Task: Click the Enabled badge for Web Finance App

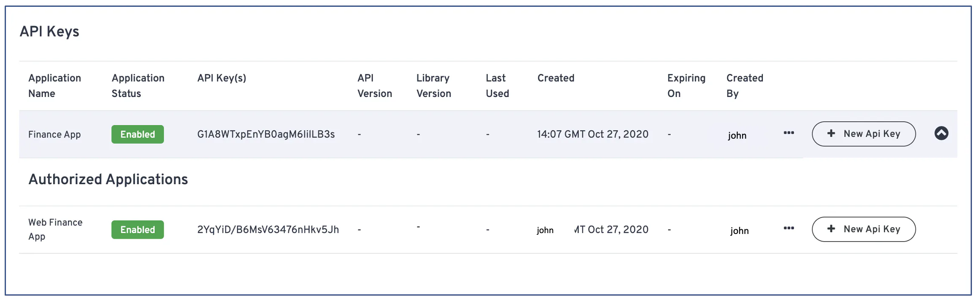Action: [137, 229]
